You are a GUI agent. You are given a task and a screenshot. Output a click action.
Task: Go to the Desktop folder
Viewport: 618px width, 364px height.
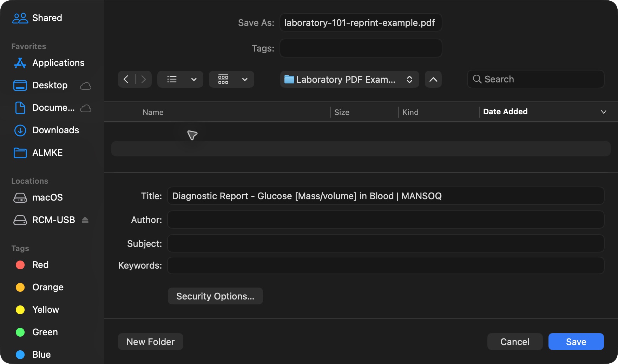(40, 85)
